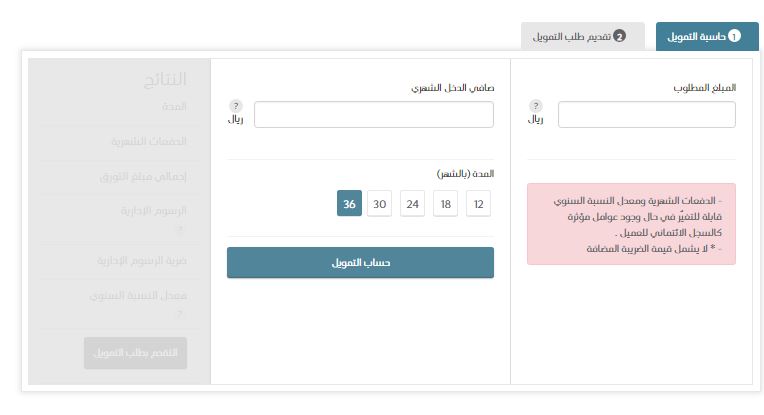The width and height of the screenshot is (764, 415).
Task: Click faded question mark under الرسوم الإدارية
Action: point(180,229)
